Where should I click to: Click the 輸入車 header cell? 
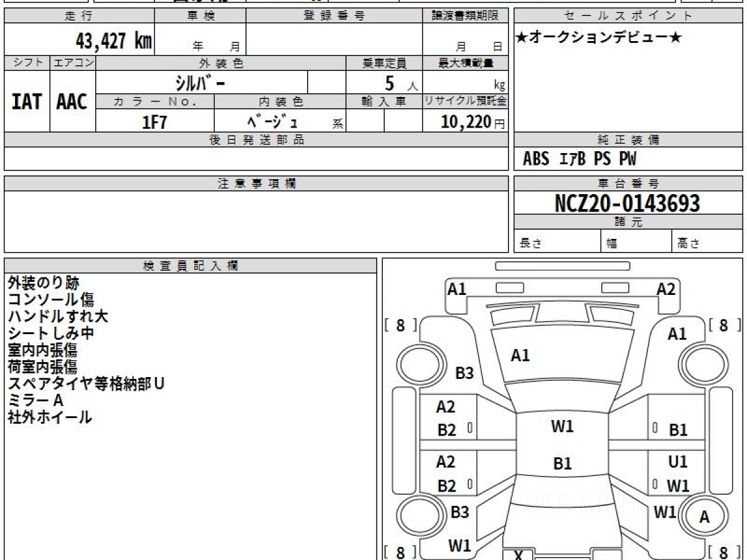pyautogui.click(x=384, y=101)
